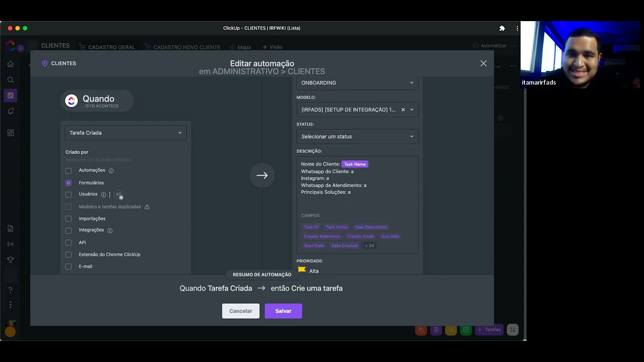The height and width of the screenshot is (362, 644).
Task: Insert the Start Date field tag
Action: (x=314, y=246)
